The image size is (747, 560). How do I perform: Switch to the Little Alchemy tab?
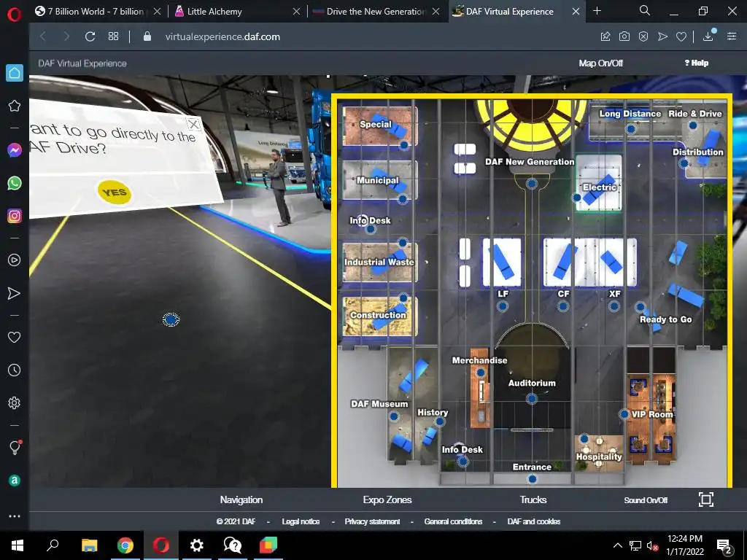[237, 12]
